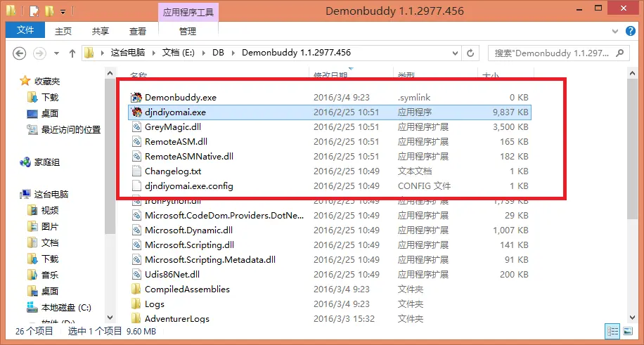Click the Changelog.txt document icon
This screenshot has width=644, height=345.
pos(137,171)
